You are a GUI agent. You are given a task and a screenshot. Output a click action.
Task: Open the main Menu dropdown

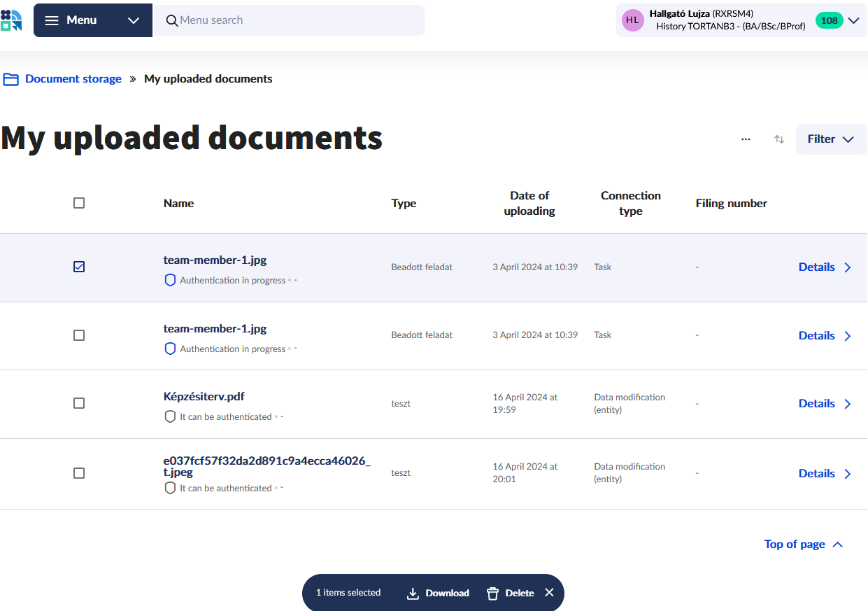tap(92, 20)
